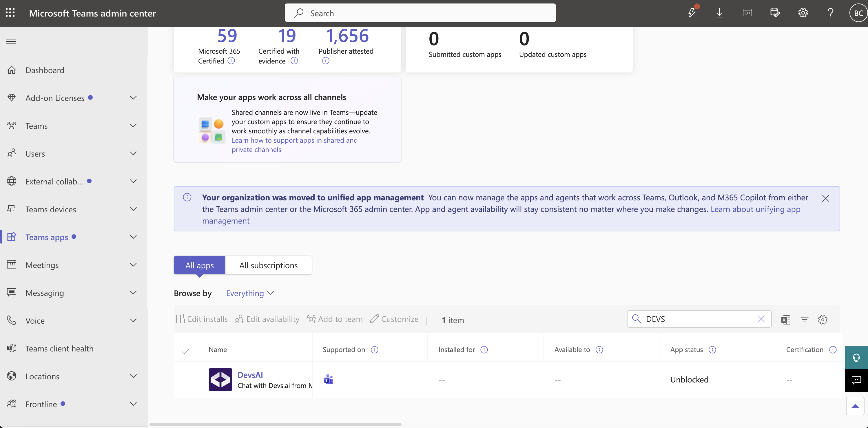Open the DevsAI app link
868x428 pixels.
click(x=250, y=375)
